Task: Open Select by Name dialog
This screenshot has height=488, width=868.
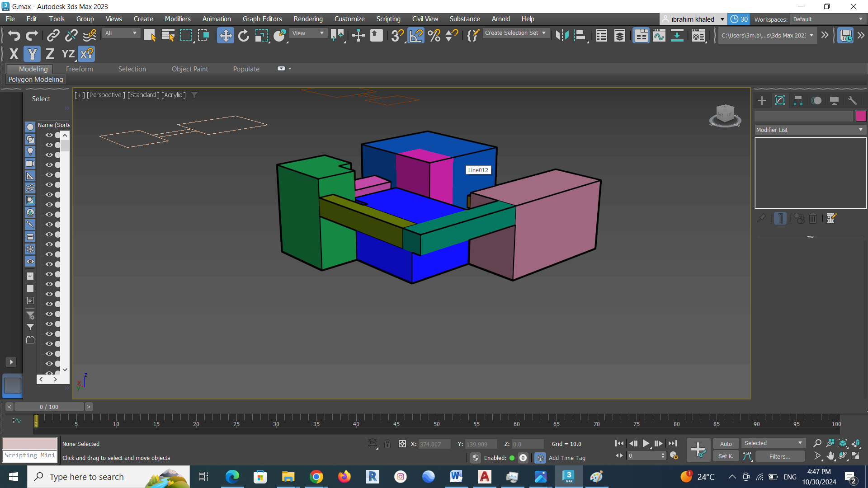Action: click(x=168, y=35)
